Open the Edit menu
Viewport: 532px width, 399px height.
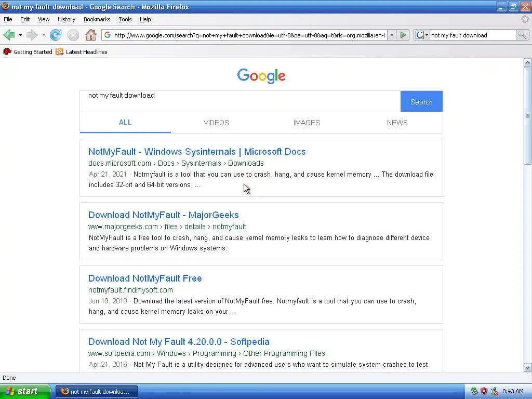(25, 19)
